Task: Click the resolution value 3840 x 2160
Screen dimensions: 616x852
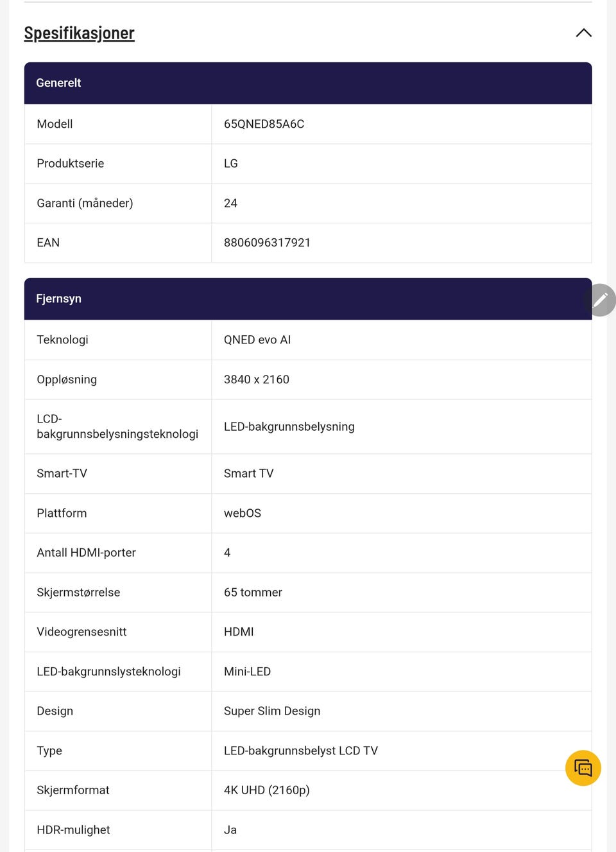Action: click(x=256, y=379)
